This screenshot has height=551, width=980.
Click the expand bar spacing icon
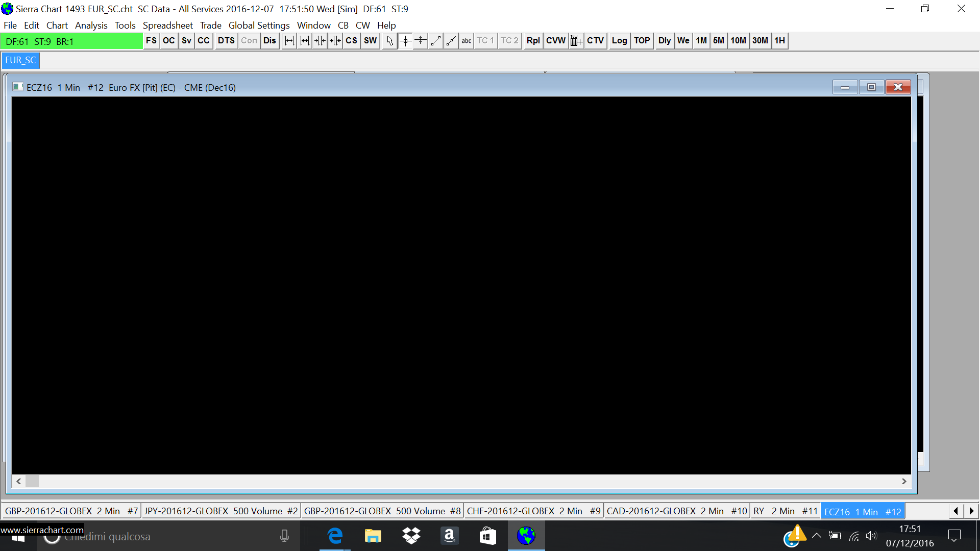[x=289, y=41]
